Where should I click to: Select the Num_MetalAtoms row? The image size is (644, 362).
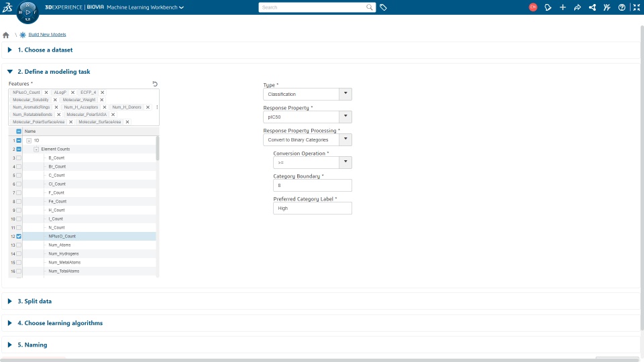pyautogui.click(x=82, y=263)
